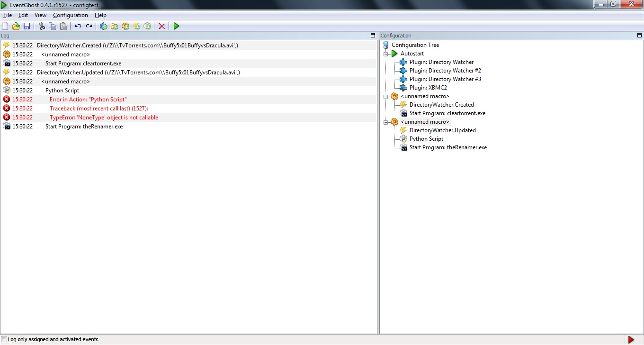Collapse the Autostart tree node
Viewport: 644px width, 345px height.
(x=386, y=54)
